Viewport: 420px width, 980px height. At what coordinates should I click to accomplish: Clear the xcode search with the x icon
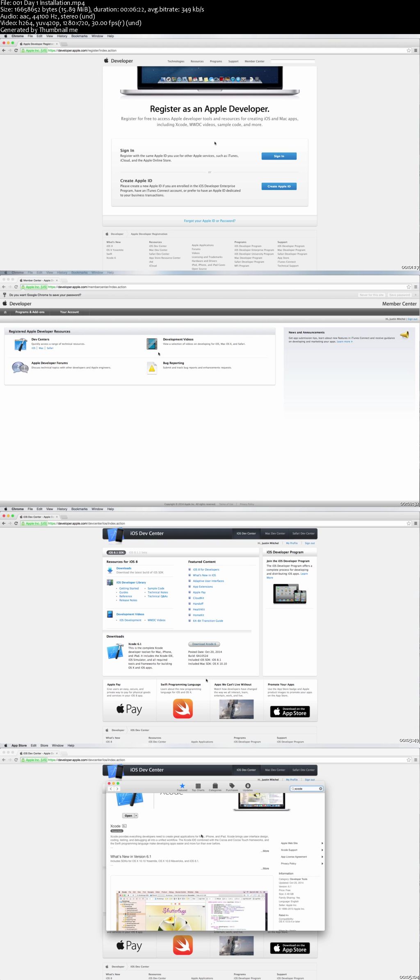pos(321,789)
